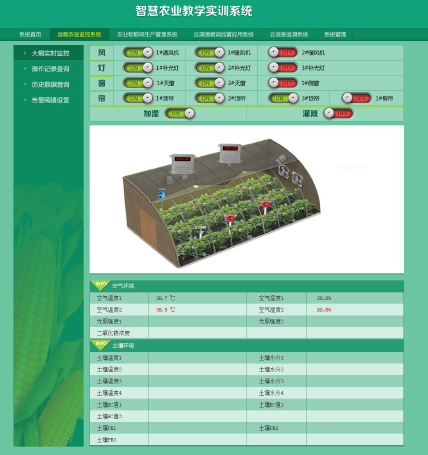Click the INFO badge beside 土壤环境
The image size is (428, 455).
pyautogui.click(x=101, y=345)
